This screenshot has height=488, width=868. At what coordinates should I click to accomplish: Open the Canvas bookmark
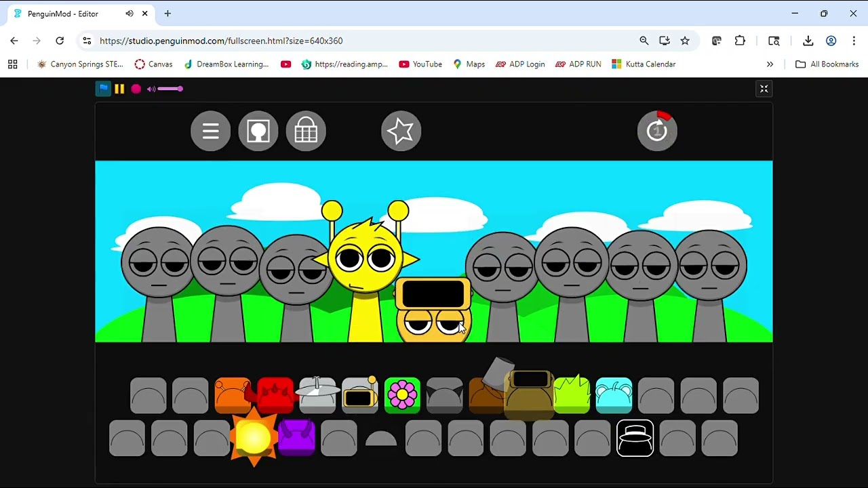(x=153, y=64)
